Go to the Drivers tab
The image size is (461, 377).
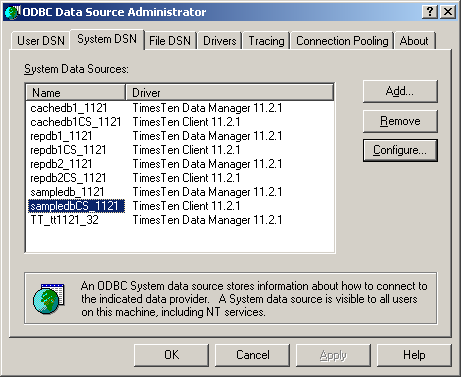220,41
